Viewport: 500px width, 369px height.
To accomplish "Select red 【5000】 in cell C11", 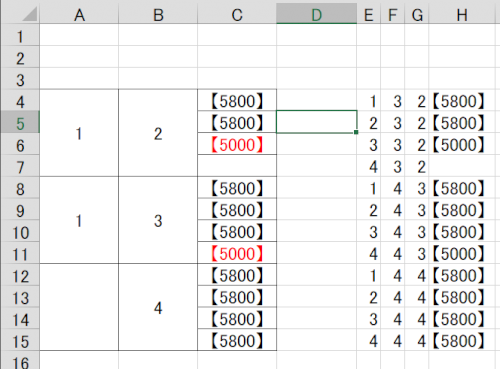I will 237,253.
